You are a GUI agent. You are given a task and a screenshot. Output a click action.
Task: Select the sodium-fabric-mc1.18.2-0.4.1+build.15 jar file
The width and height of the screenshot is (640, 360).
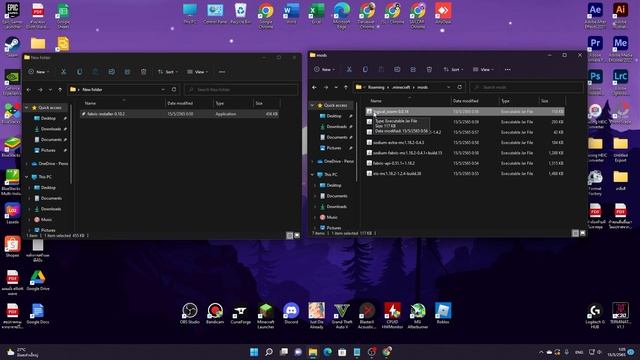coord(465,153)
